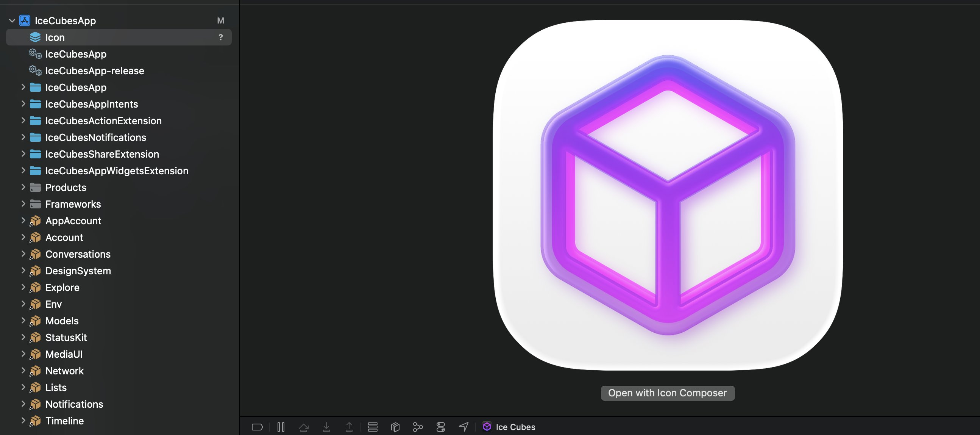Click the ? status badge on Icon row
Screen dimensions: 980x435
point(221,37)
